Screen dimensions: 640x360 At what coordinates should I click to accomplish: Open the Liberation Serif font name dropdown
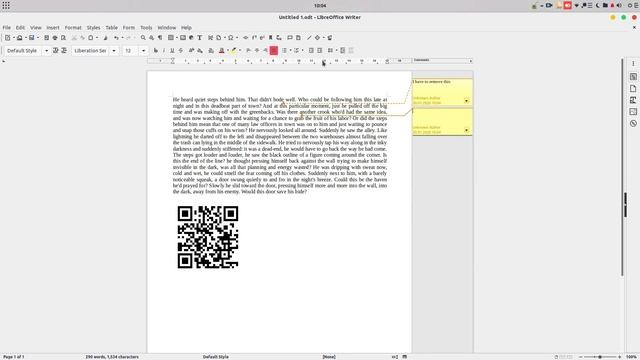pyautogui.click(x=114, y=51)
